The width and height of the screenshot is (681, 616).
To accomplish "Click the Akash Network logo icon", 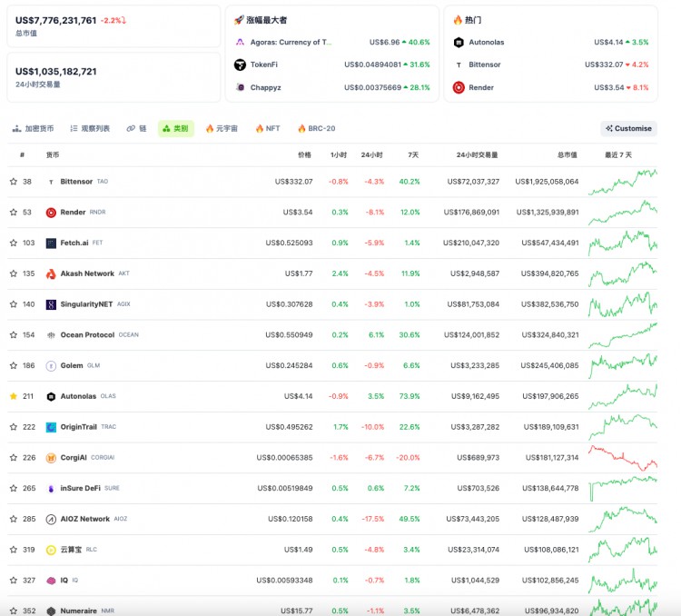I will pos(51,273).
